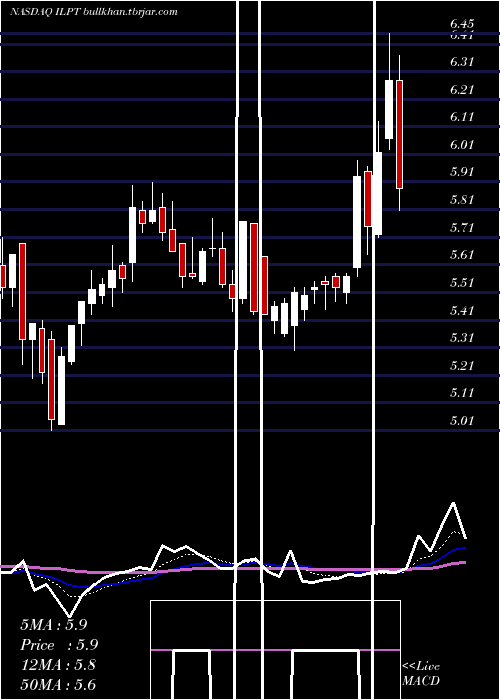Click the Price : 5.9 legend entry
500x700 pixels.
pos(59,645)
